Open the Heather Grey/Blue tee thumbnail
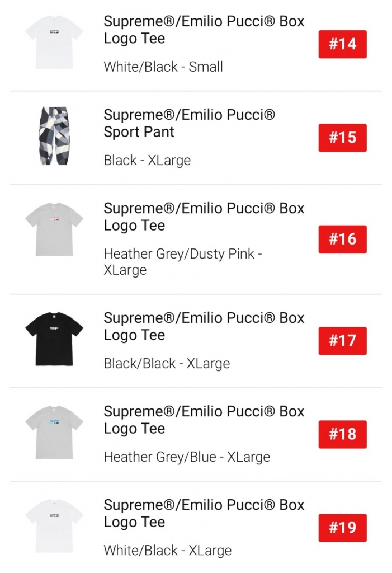Image resolution: width=392 pixels, height=573 pixels. (54, 434)
